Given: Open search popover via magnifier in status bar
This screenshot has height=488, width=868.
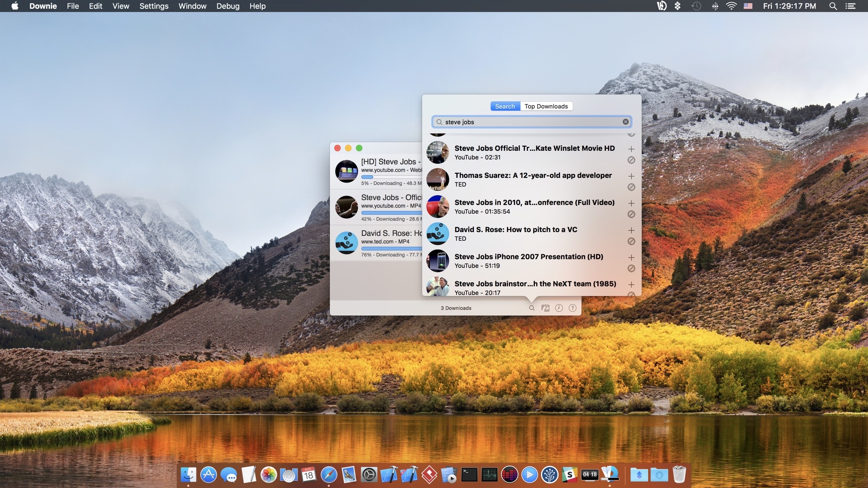Looking at the screenshot, I should click(x=531, y=308).
